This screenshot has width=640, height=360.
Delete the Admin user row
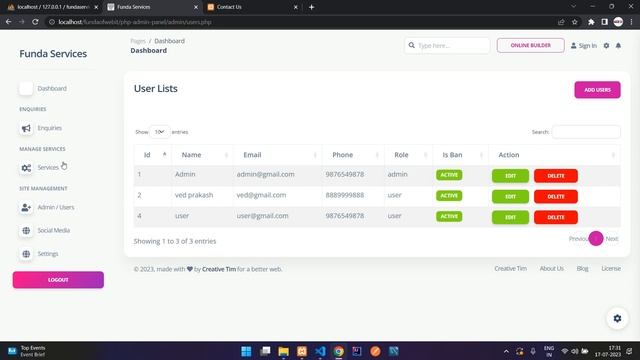tap(556, 176)
